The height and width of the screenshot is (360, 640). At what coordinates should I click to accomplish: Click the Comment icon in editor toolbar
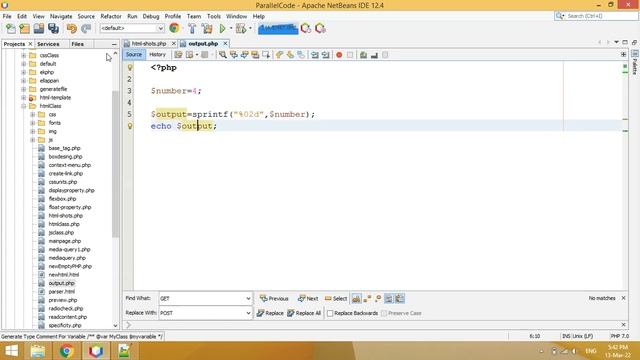[363, 55]
